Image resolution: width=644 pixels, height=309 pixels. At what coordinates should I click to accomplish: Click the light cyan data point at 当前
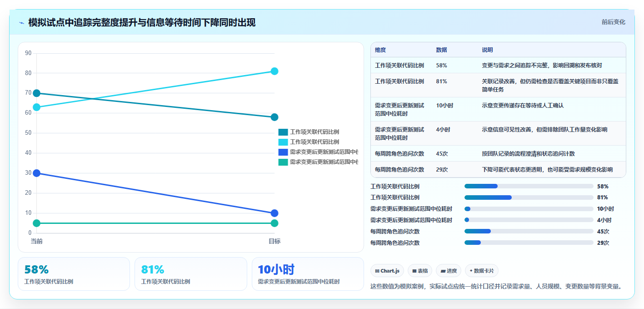point(37,107)
